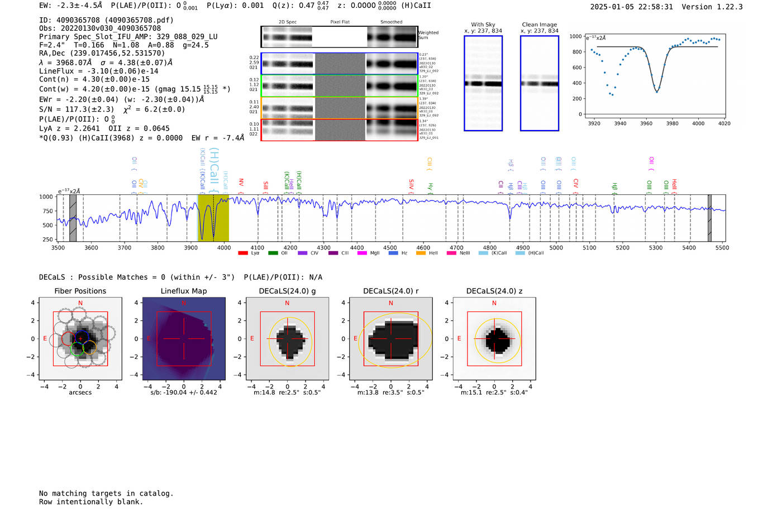This screenshot has height=532, width=782.
Task: Click the EW: -2.3±-4.5Å header value
Action: (x=71, y=6)
